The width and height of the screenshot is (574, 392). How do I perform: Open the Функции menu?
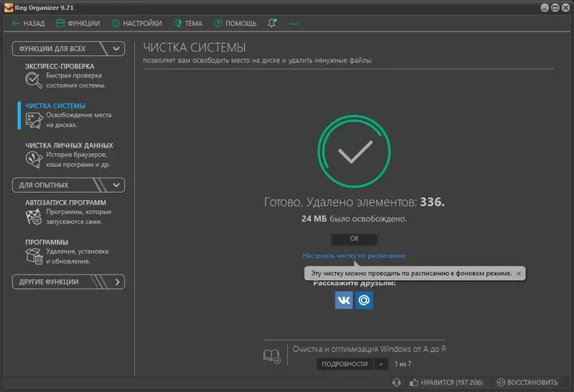click(77, 24)
